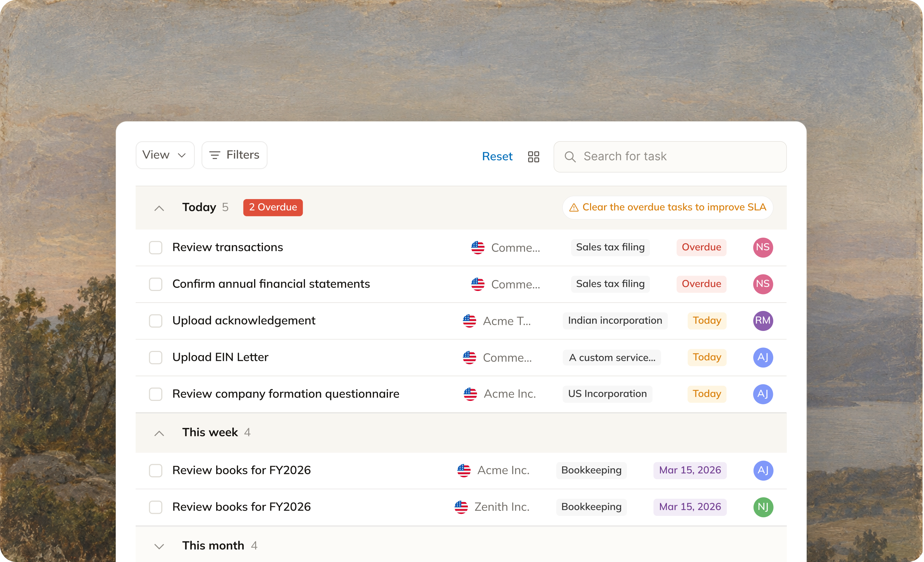Click the NS avatar on Confirm annual financial statements row
The width and height of the screenshot is (924, 562).
coord(763,284)
